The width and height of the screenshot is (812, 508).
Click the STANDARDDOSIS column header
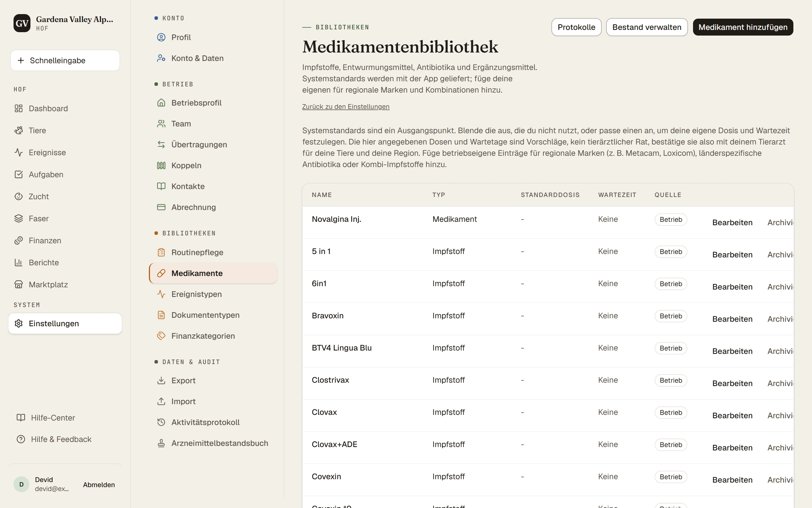tap(550, 195)
